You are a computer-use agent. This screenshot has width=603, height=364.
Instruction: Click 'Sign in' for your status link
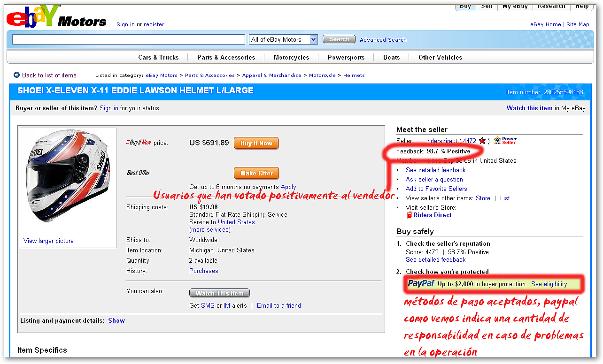coord(109,108)
